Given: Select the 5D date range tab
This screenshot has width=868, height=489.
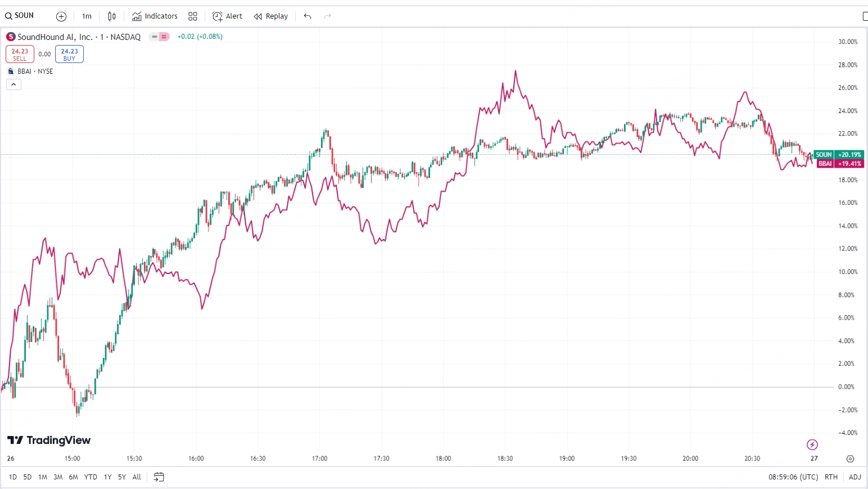Looking at the screenshot, I should pyautogui.click(x=28, y=477).
